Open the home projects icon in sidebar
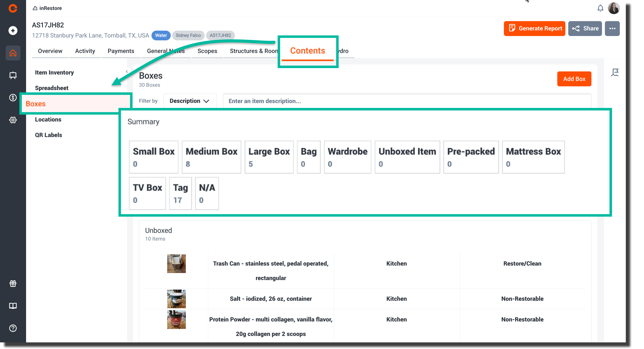This screenshot has height=349, width=644. click(13, 53)
